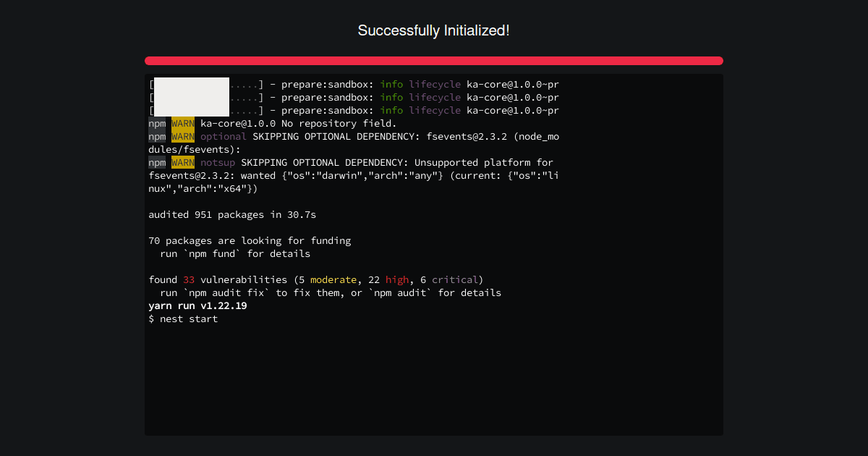Viewport: 868px width, 456px height.
Task: Click the pink progress bar
Action: pos(434,60)
